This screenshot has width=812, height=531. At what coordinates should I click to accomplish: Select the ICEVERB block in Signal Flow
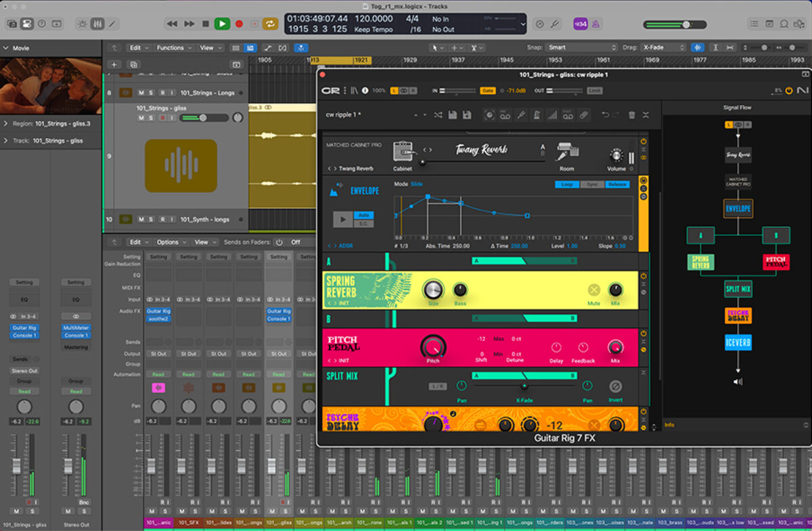point(738,343)
